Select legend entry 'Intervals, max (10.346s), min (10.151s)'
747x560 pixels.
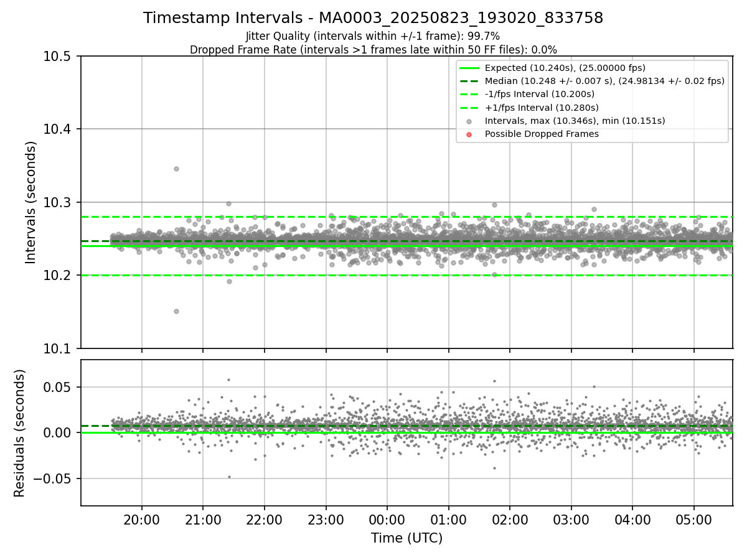(x=575, y=121)
